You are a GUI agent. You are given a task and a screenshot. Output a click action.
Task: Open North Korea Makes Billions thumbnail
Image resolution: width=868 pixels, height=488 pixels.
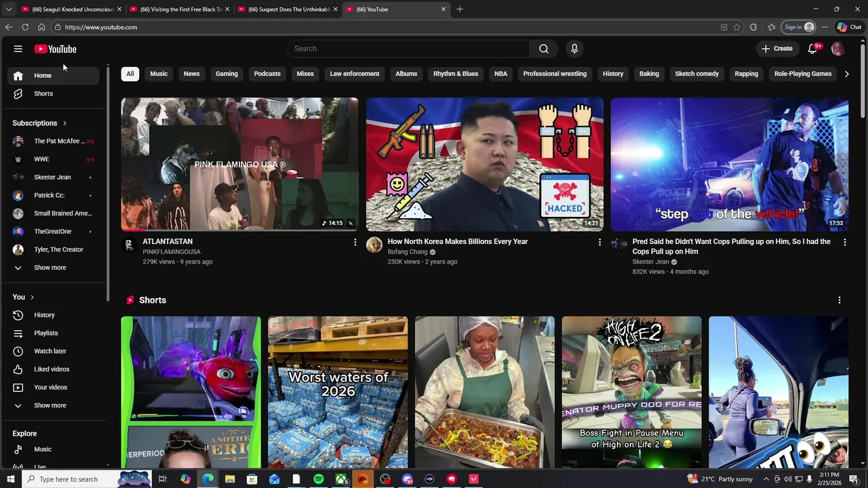pos(484,165)
